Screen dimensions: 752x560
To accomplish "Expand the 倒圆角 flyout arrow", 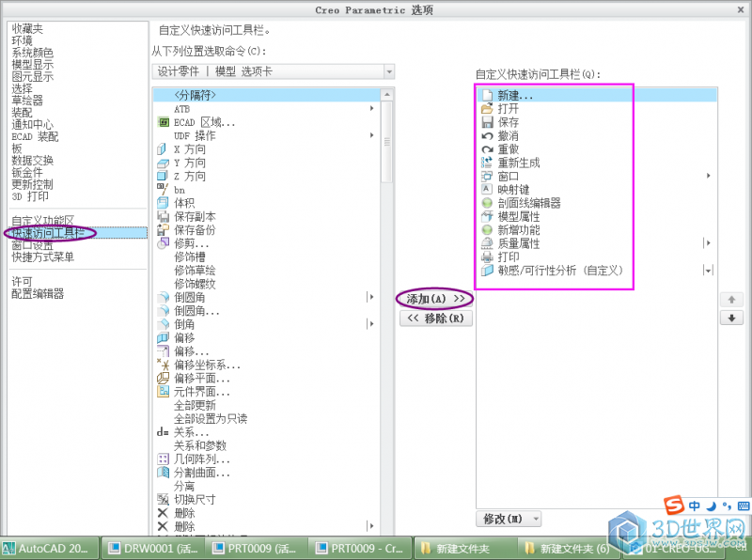I will point(370,297).
